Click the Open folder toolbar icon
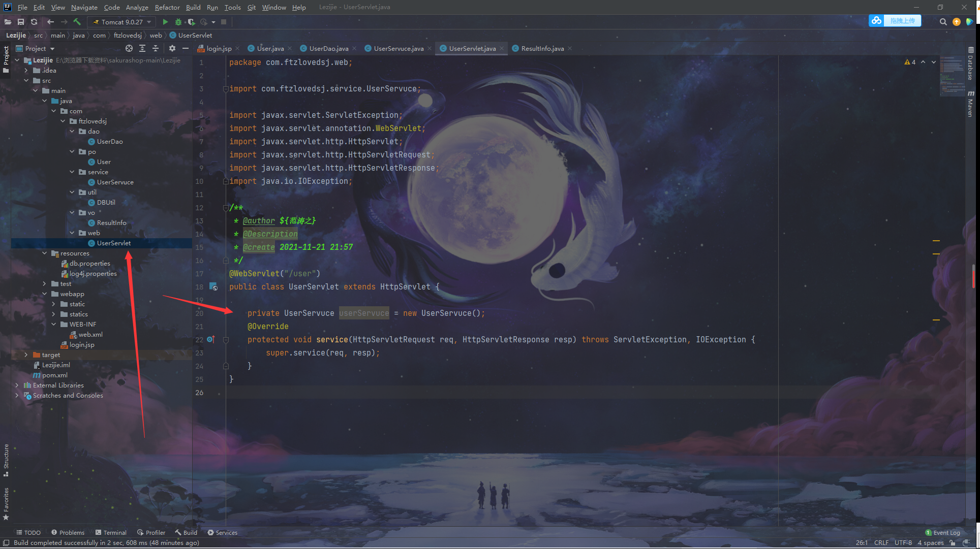The image size is (980, 549). (8, 22)
